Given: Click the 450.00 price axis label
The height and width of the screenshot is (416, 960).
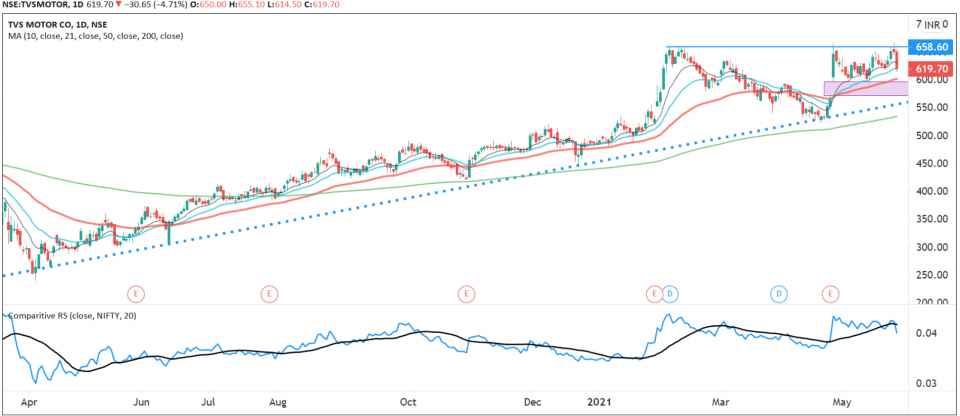Looking at the screenshot, I should tap(932, 164).
